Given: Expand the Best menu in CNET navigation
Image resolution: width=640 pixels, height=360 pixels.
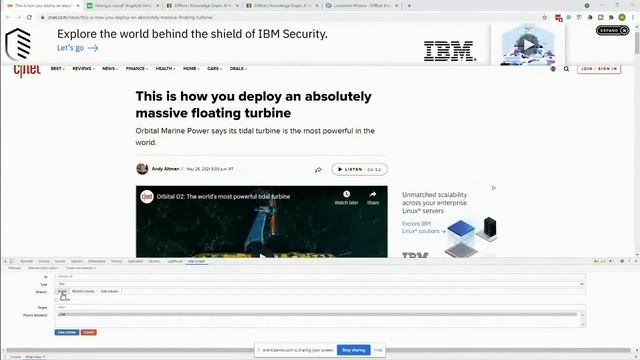Looking at the screenshot, I should pyautogui.click(x=58, y=69).
